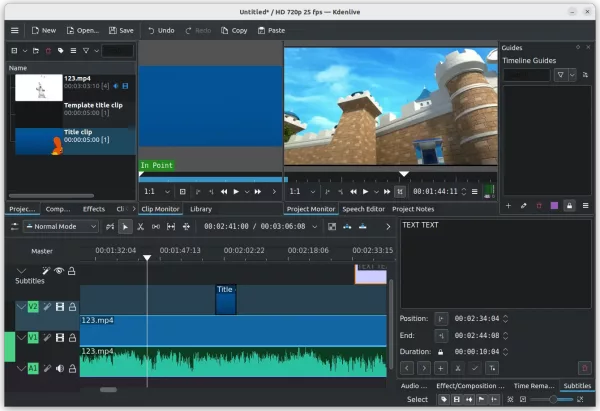600x411 pixels.
Task: Hide V2 track video film icon
Action: tap(60, 307)
